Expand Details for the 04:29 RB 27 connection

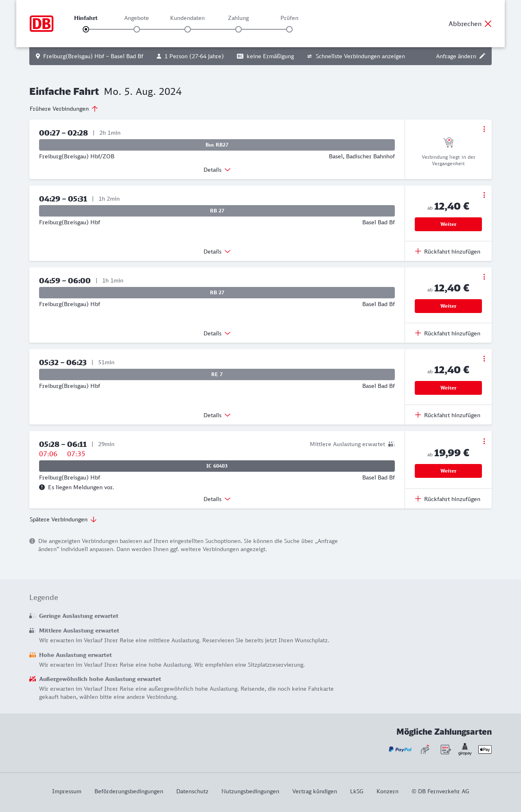[x=217, y=252]
